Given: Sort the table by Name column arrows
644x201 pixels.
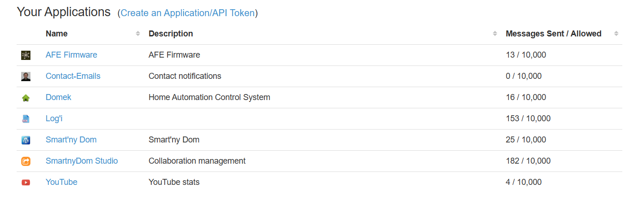Looking at the screenshot, I should [137, 34].
